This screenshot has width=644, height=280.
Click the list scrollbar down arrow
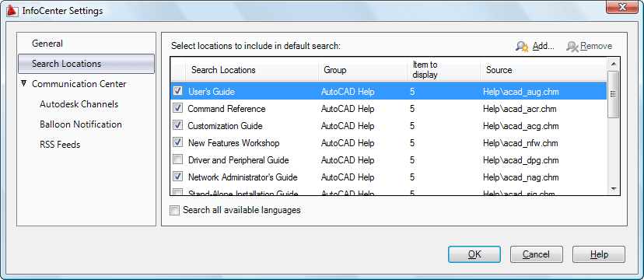[613, 188]
